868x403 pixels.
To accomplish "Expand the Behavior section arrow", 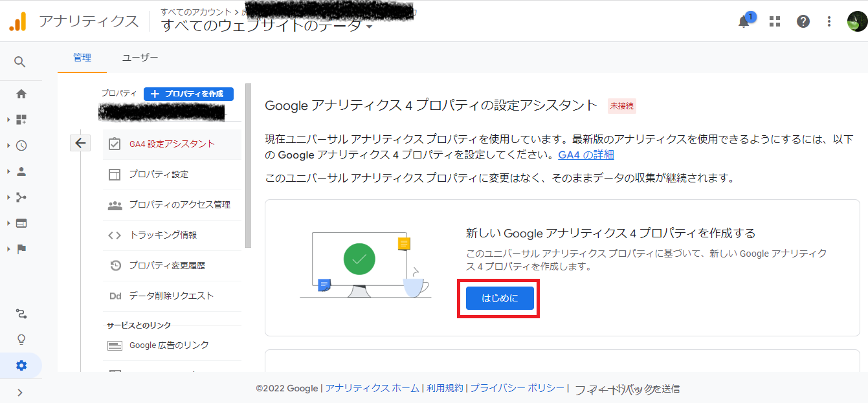I will [8, 223].
